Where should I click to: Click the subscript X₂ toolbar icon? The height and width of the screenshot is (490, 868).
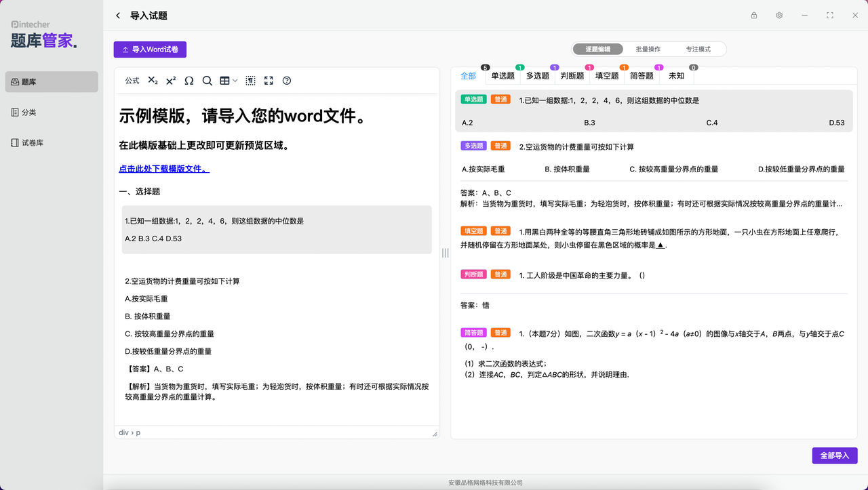click(x=153, y=81)
